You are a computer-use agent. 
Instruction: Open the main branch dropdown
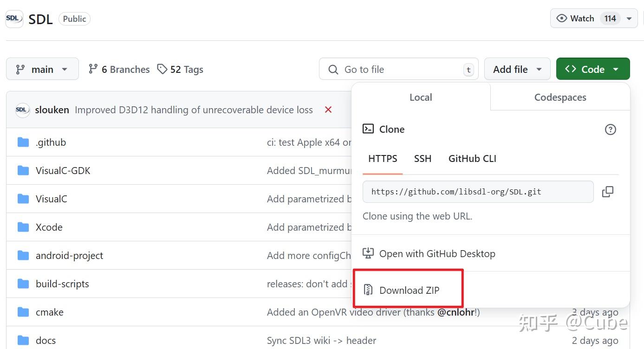42,69
